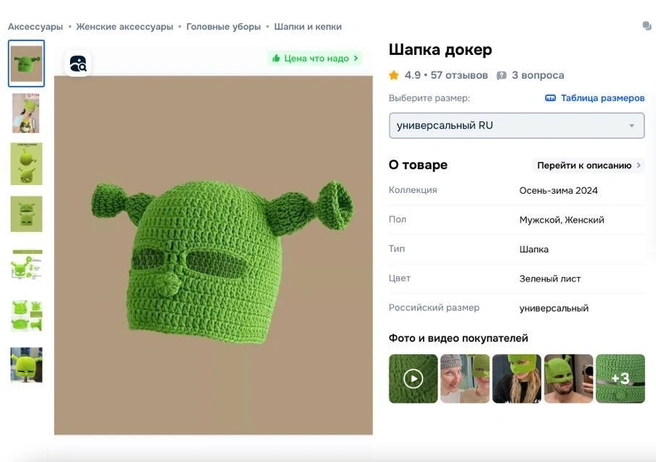Open the size dropdown 'универсальный RU'
This screenshot has height=462, width=656.
pos(516,126)
